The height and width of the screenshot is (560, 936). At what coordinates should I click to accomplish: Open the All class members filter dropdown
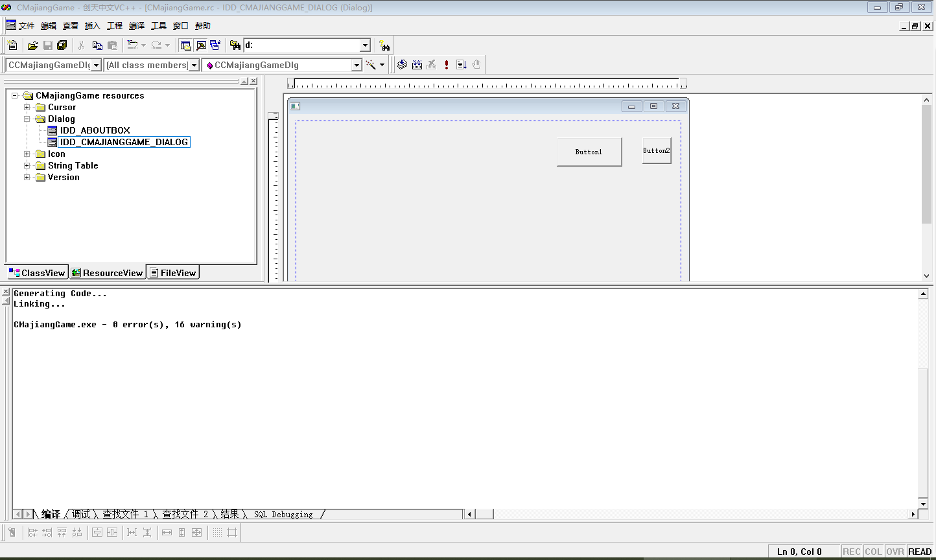click(194, 65)
